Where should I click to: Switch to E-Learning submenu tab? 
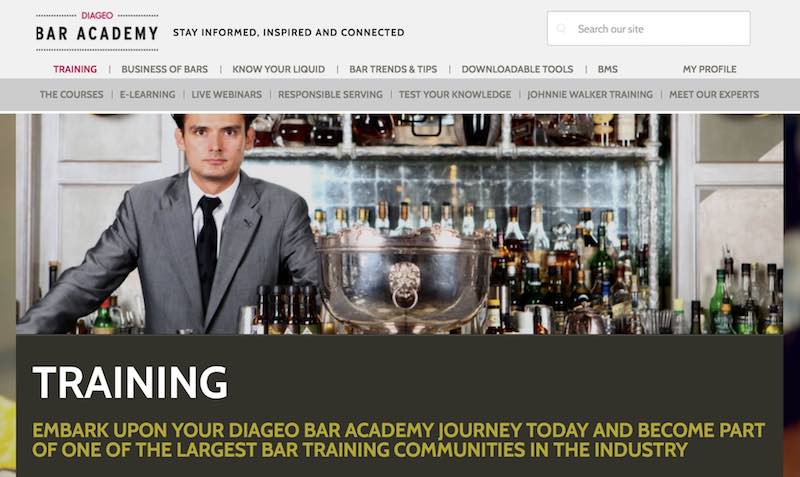(x=147, y=94)
